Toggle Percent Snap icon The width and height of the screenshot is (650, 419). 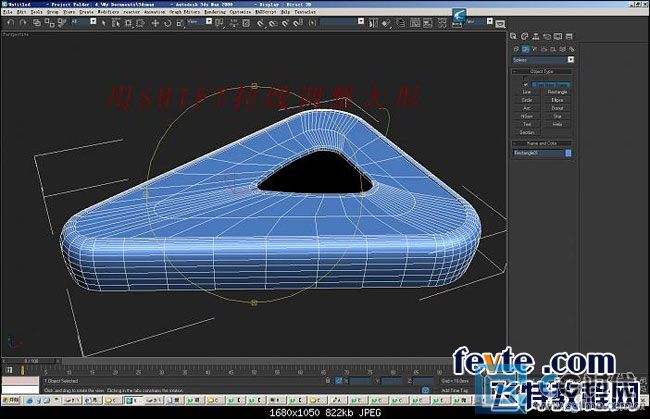(x=285, y=23)
